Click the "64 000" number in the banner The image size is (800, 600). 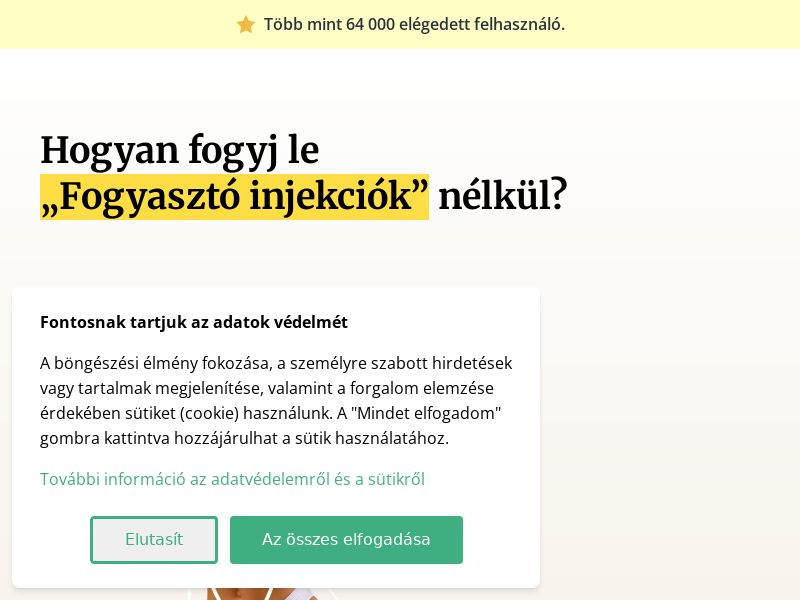click(370, 24)
